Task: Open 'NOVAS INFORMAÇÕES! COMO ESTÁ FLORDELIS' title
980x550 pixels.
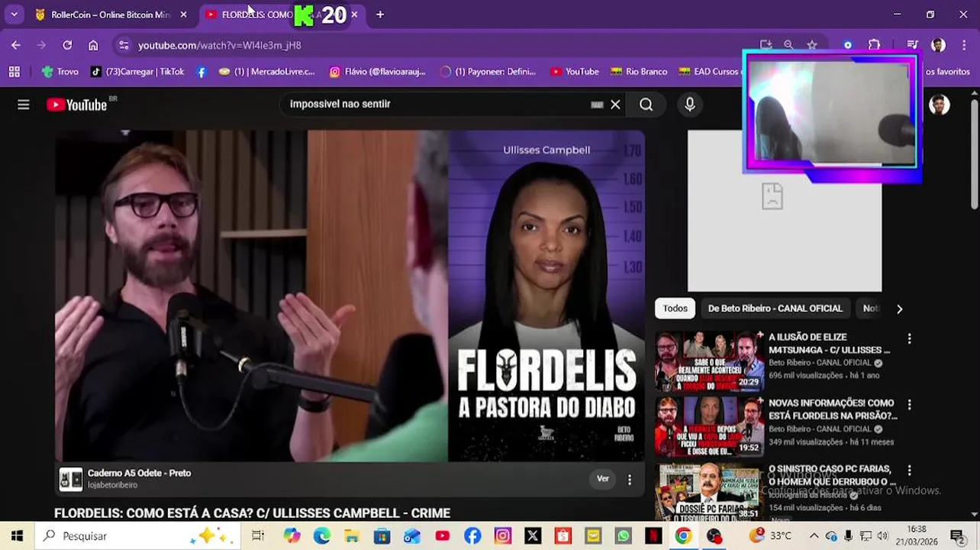Action: (x=833, y=409)
